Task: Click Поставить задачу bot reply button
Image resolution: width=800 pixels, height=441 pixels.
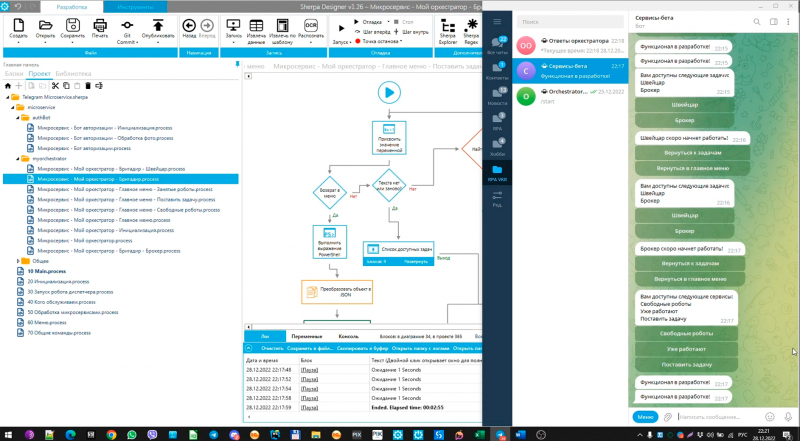Action: (x=686, y=364)
